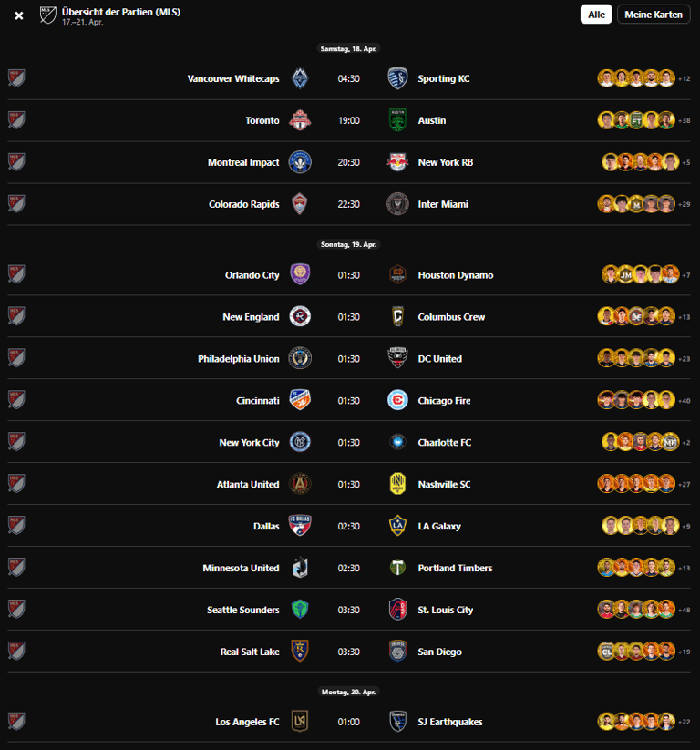Open Seattle Sounders vs St. Louis City match

click(x=349, y=610)
